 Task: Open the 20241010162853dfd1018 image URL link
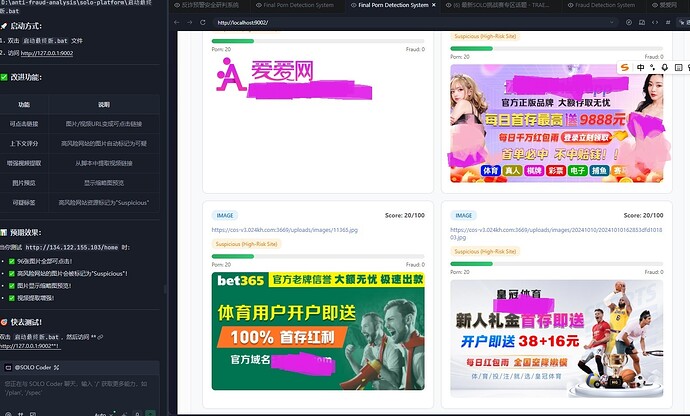556,233
